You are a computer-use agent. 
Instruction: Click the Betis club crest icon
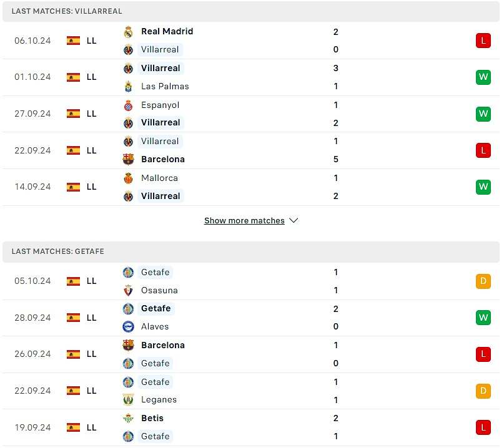click(x=128, y=418)
